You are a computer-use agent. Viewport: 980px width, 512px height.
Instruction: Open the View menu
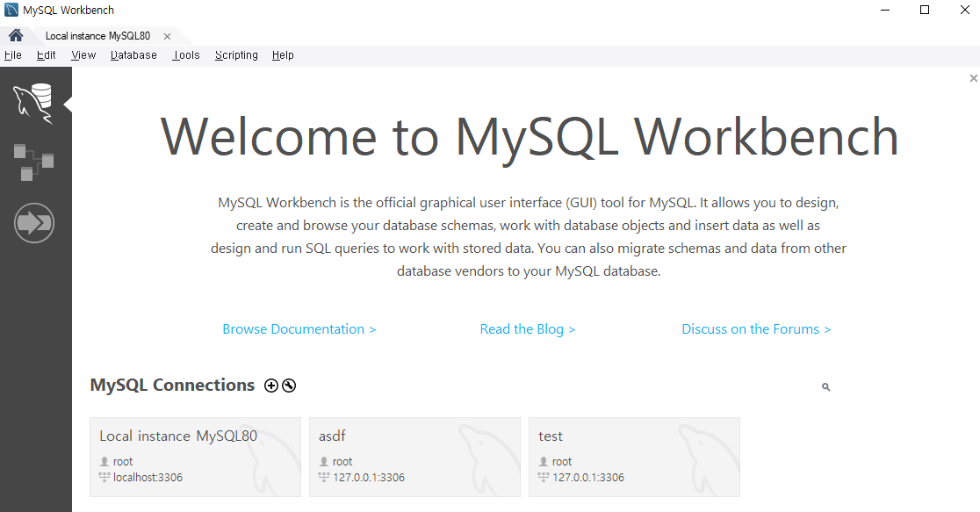[83, 55]
